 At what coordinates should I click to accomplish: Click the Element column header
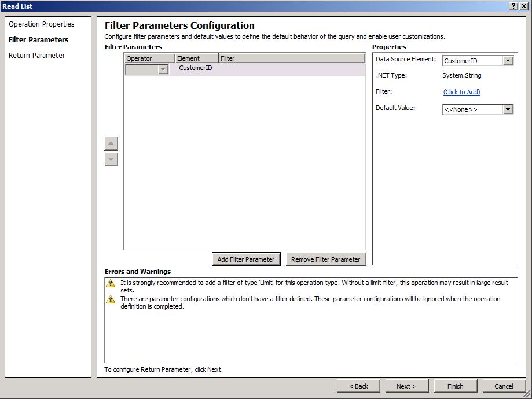pos(197,58)
